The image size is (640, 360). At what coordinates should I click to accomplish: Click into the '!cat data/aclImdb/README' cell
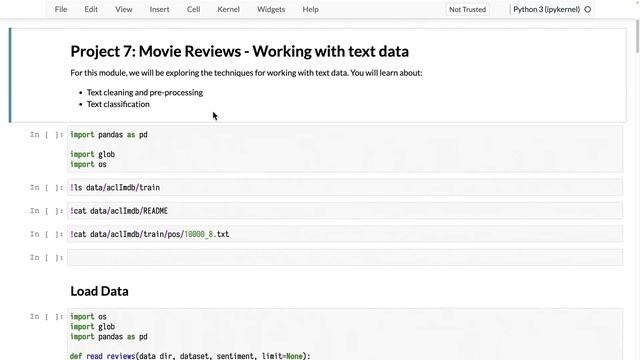tap(345, 211)
